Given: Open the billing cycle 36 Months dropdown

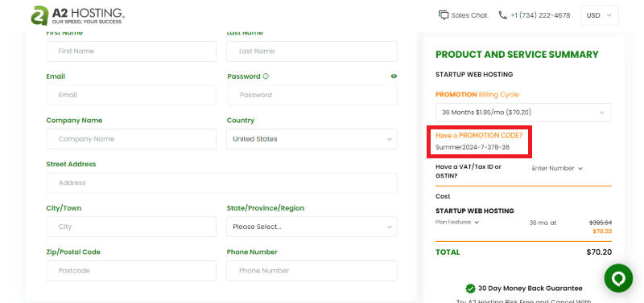Looking at the screenshot, I should click(x=523, y=113).
